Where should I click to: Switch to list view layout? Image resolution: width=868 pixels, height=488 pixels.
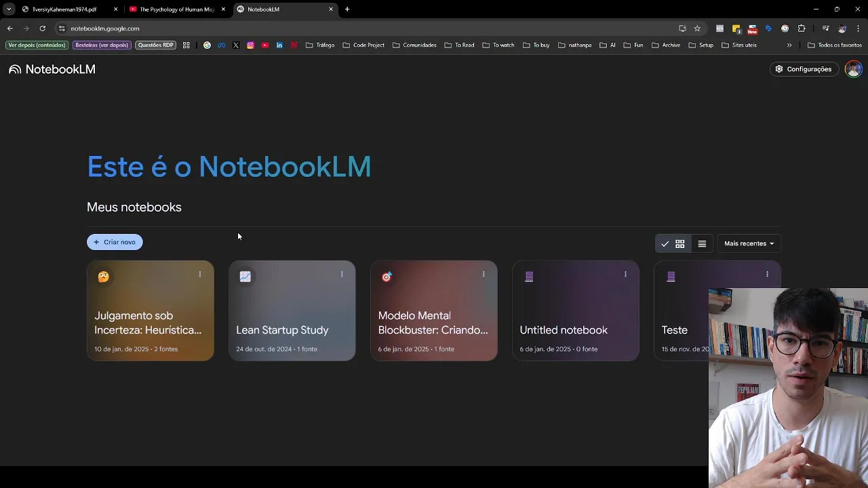702,244
